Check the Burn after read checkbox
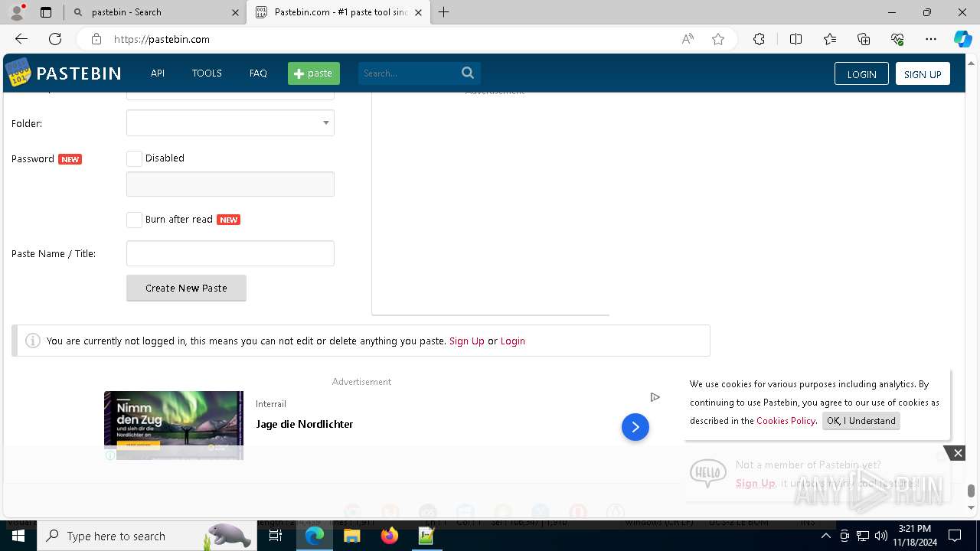 pyautogui.click(x=134, y=220)
